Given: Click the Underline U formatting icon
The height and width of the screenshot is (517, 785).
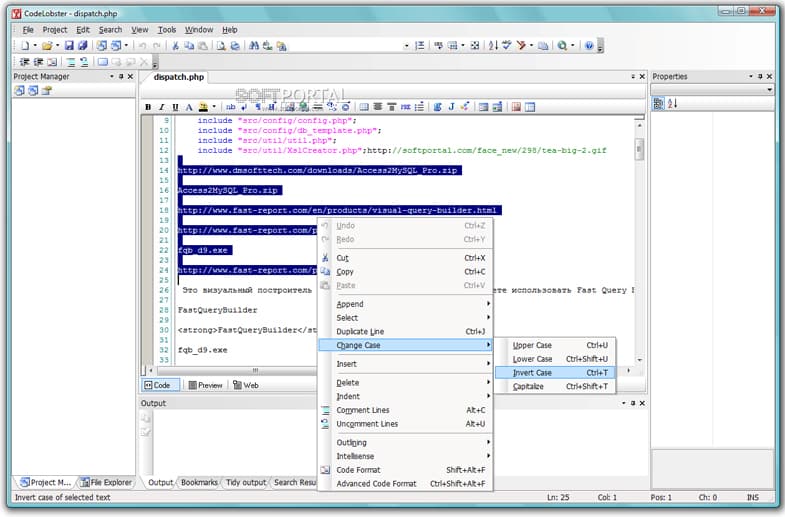Looking at the screenshot, I should [x=175, y=107].
